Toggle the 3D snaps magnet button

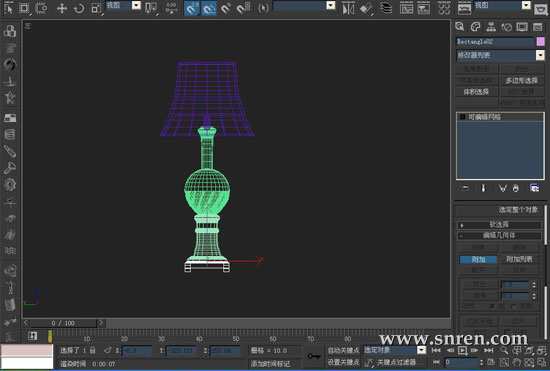click(192, 8)
